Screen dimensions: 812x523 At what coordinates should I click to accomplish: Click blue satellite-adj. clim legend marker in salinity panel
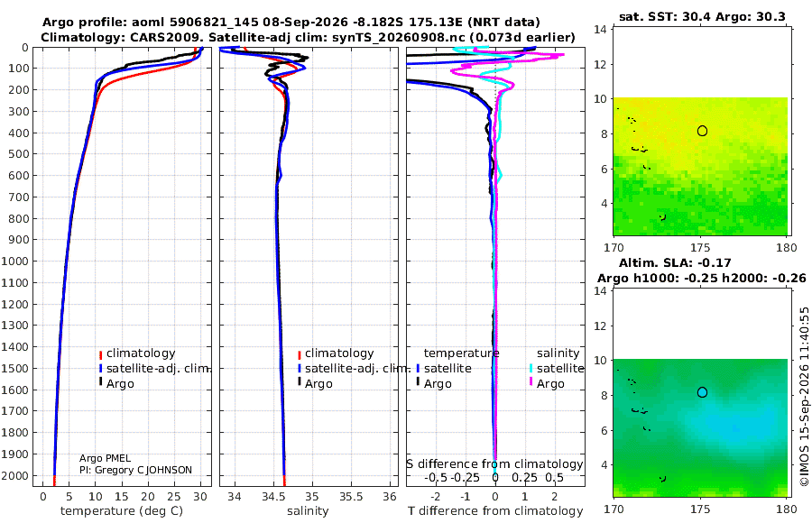click(300, 369)
